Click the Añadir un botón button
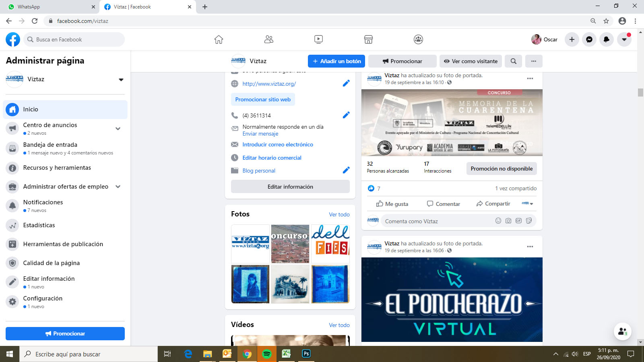The width and height of the screenshot is (644, 362). click(x=336, y=61)
